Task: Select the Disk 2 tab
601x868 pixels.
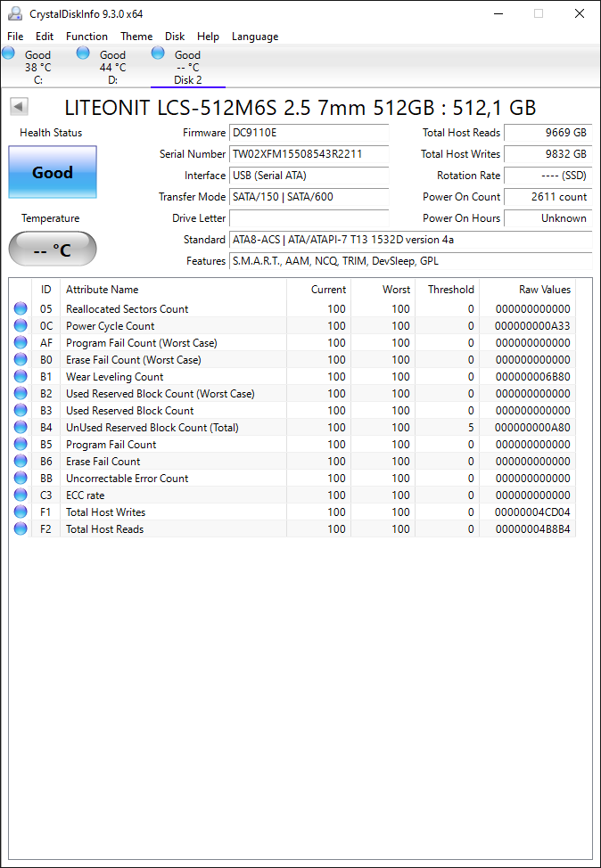Action: 188,67
